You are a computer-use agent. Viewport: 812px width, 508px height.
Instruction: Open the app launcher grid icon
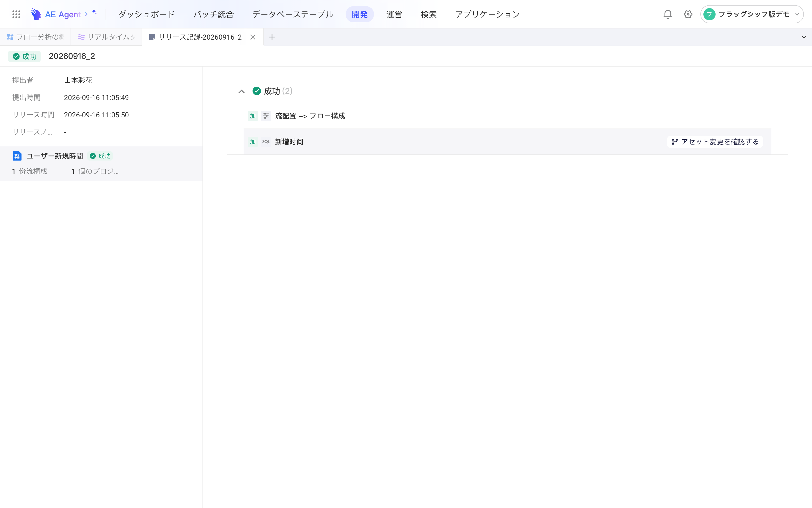tap(16, 14)
